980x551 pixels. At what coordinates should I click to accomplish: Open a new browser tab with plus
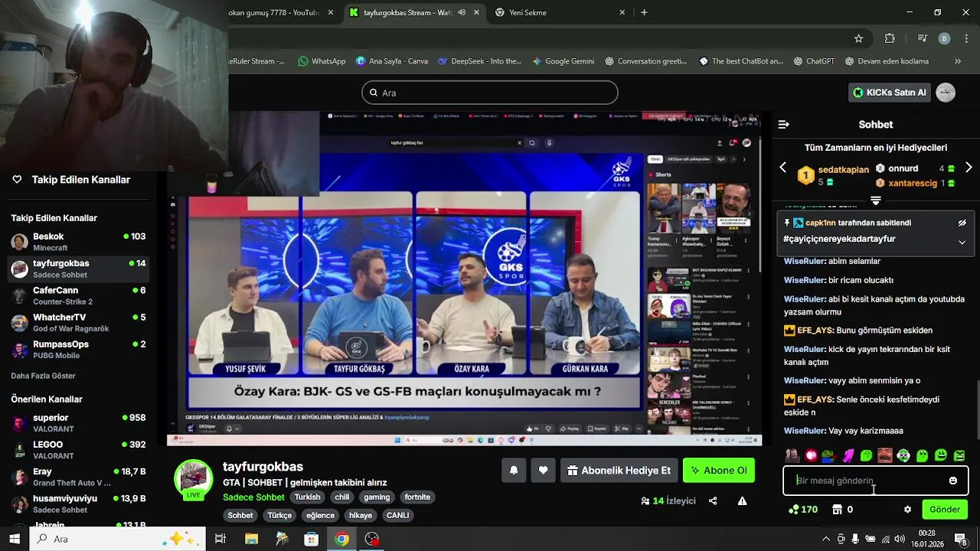[644, 12]
